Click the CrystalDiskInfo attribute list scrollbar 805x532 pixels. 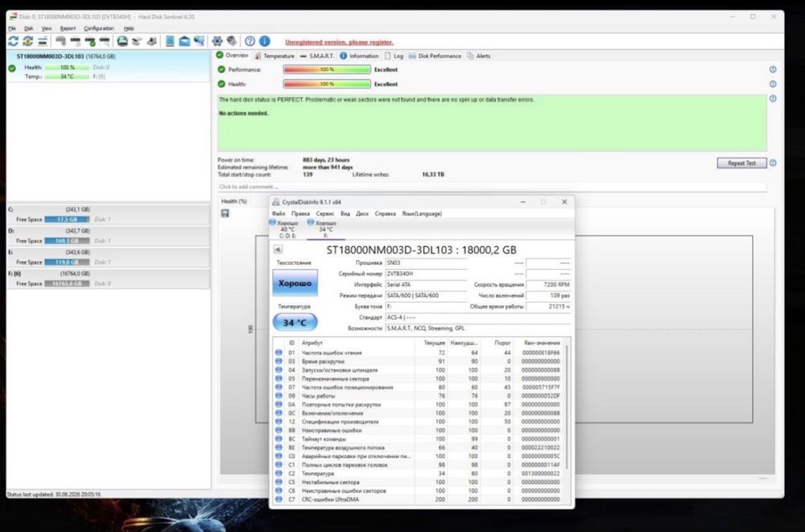click(567, 406)
